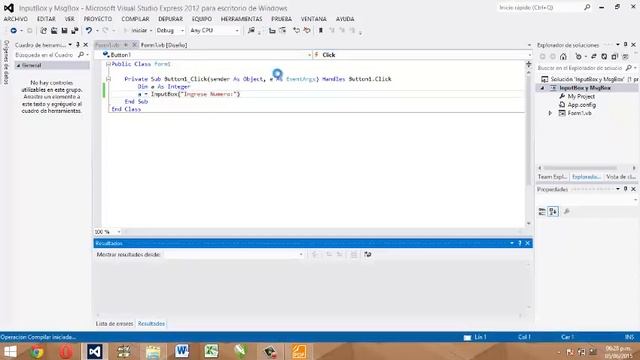Open the EDITAR menu
The width and height of the screenshot is (640, 360).
pos(46,19)
